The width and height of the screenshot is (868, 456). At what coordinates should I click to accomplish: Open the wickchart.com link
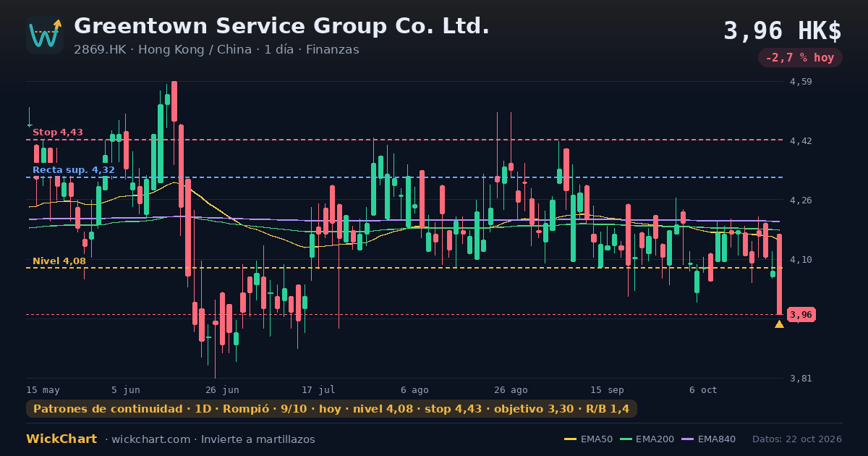click(152, 439)
